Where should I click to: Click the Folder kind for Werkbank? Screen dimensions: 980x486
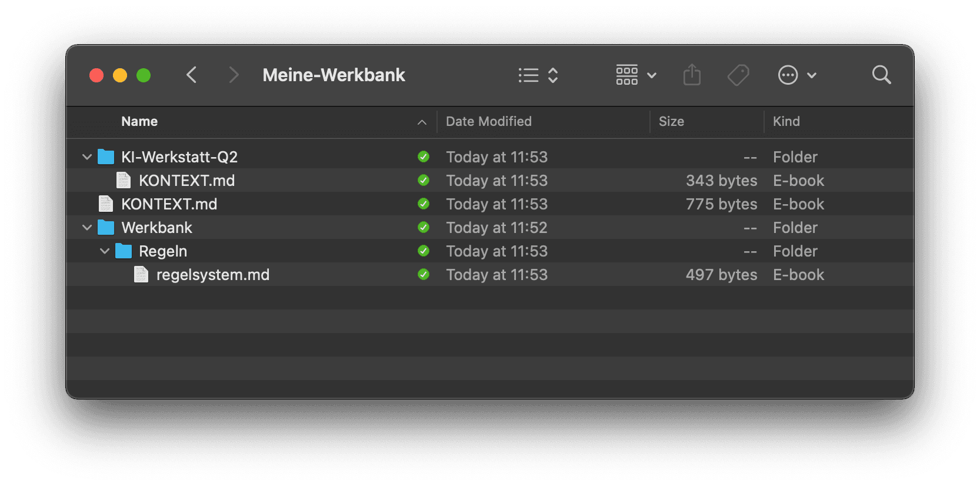(x=795, y=228)
